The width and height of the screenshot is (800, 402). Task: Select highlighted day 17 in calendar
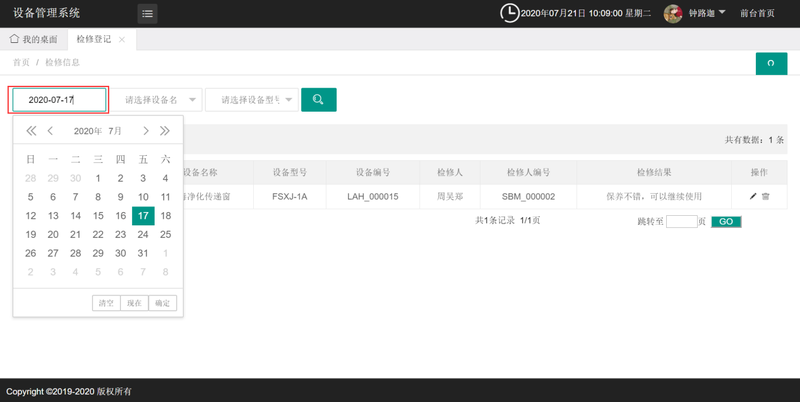pyautogui.click(x=143, y=216)
